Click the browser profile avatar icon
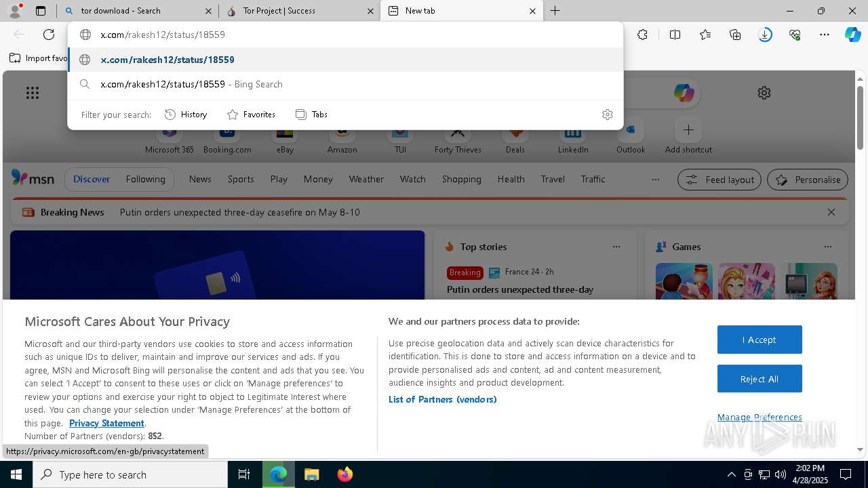The width and height of the screenshot is (868, 488). (x=15, y=11)
